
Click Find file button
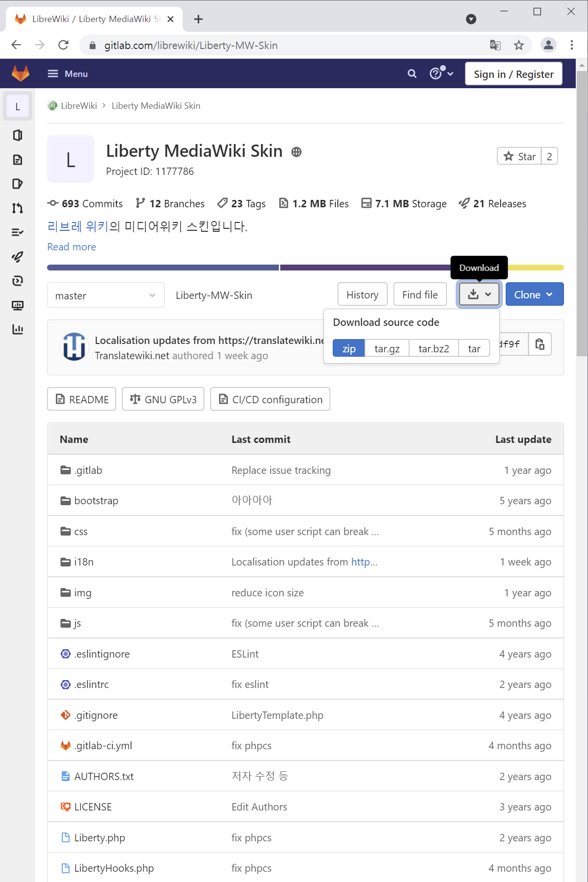coord(420,294)
